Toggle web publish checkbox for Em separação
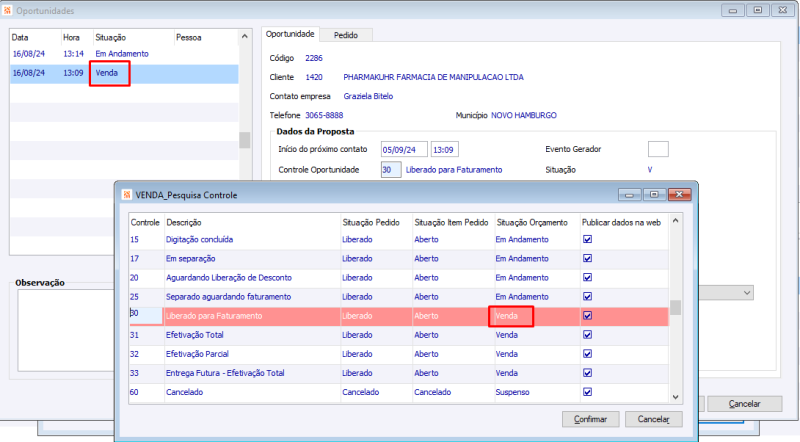Image resolution: width=800 pixels, height=442 pixels. [x=587, y=258]
